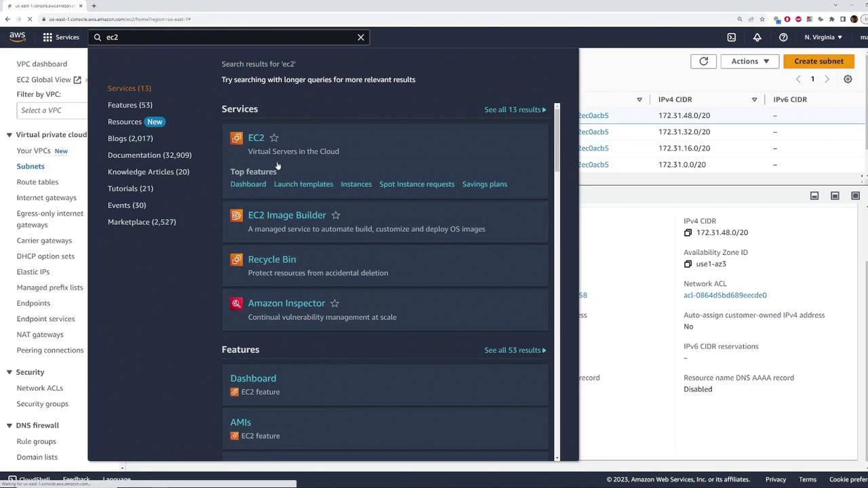Click the EC2 service icon
Image resolution: width=868 pixels, height=488 pixels.
236,138
